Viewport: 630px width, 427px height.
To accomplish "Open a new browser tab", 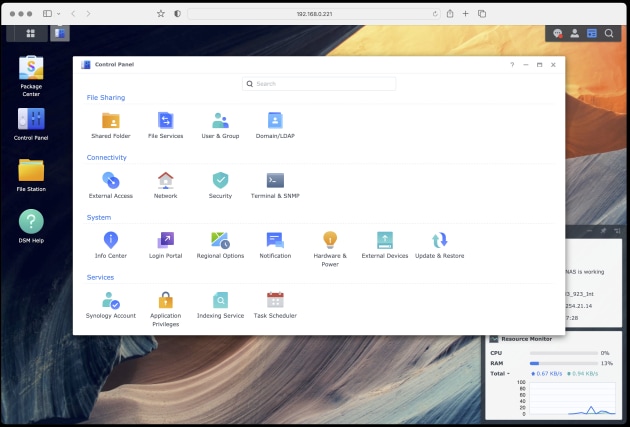I will coord(465,14).
